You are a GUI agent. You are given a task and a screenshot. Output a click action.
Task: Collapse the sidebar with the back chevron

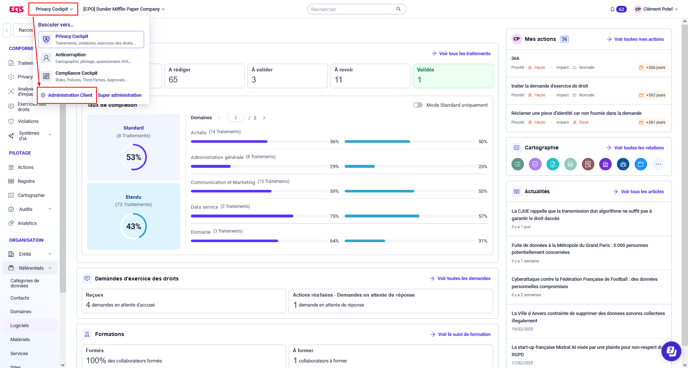(7, 30)
